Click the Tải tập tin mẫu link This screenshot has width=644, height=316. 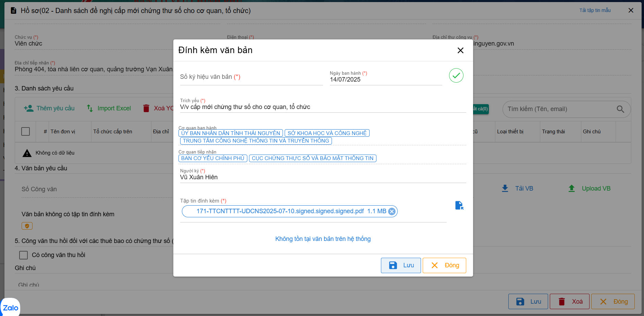(595, 10)
